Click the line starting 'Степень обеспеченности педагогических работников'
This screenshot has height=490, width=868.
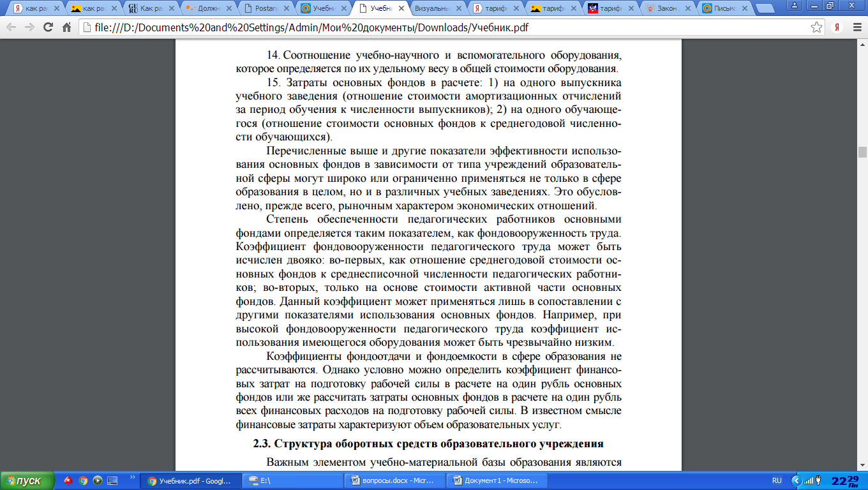444,218
